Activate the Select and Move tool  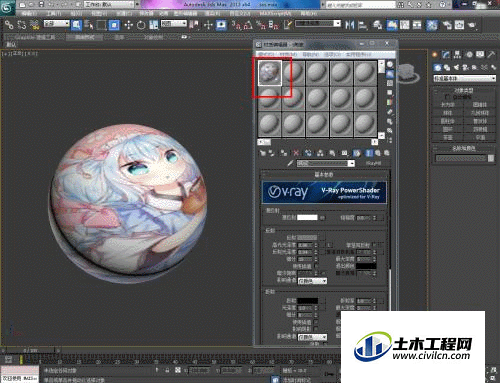(x=128, y=25)
